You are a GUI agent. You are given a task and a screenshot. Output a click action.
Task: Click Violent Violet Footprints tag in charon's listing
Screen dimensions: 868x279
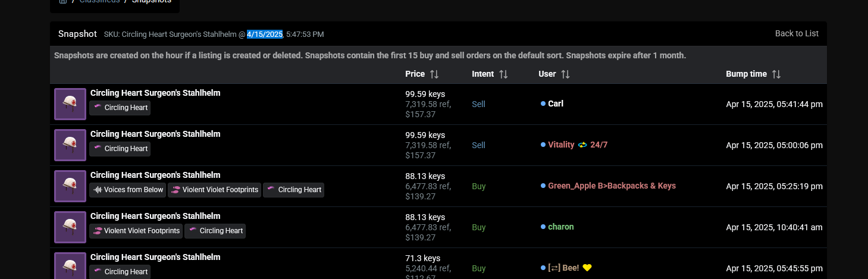(136, 231)
